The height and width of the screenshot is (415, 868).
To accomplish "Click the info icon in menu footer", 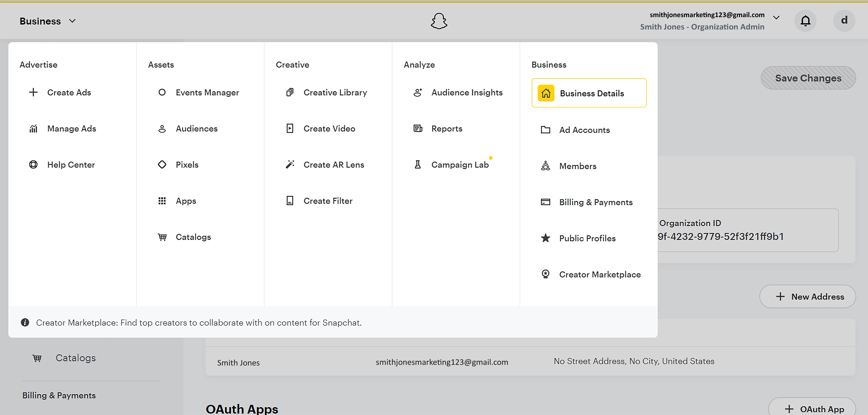I will (25, 322).
